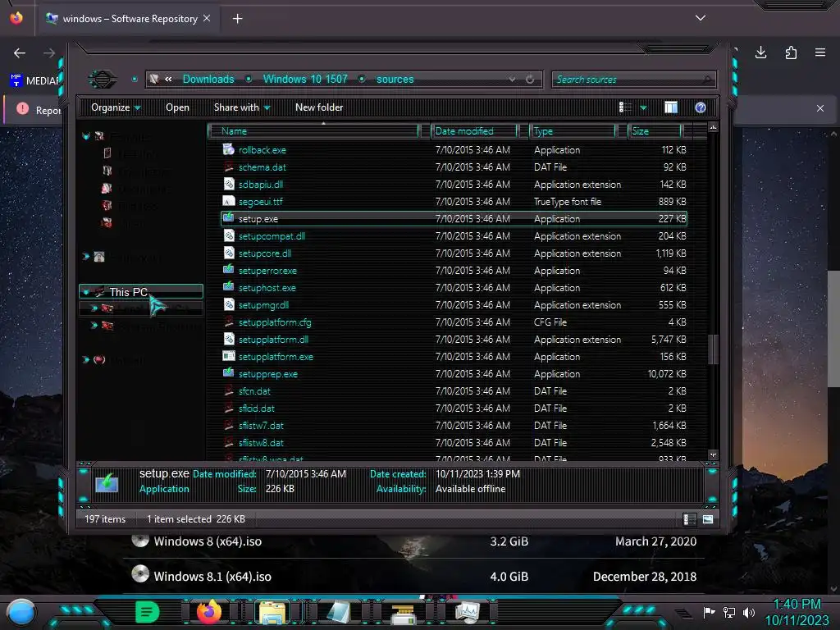Expand the Homegroup node with house icon
Image resolution: width=840 pixels, height=630 pixels.
pos(85,257)
